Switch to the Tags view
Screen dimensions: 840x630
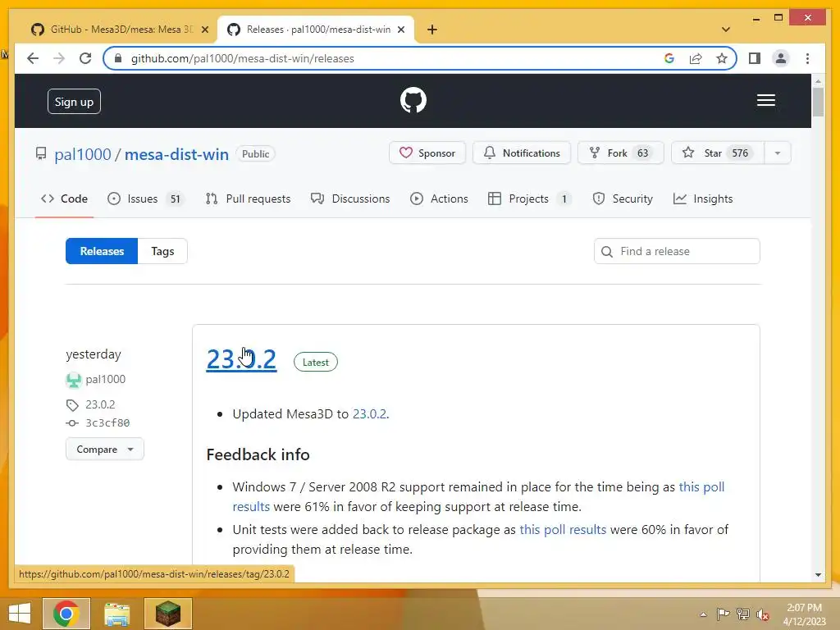[162, 251]
